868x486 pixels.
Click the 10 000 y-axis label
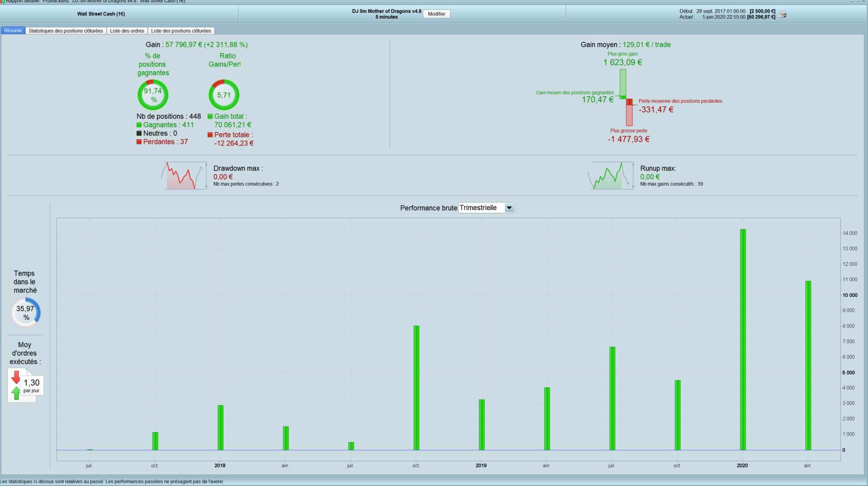pyautogui.click(x=850, y=295)
